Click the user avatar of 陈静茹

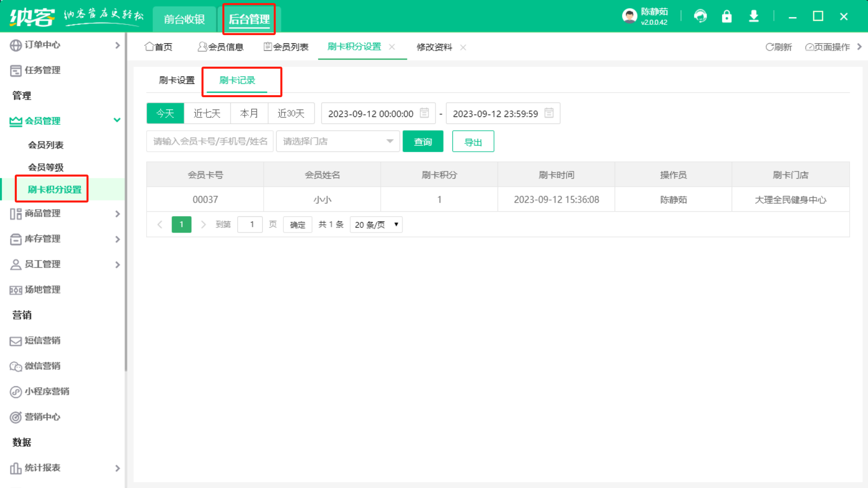pos(629,16)
